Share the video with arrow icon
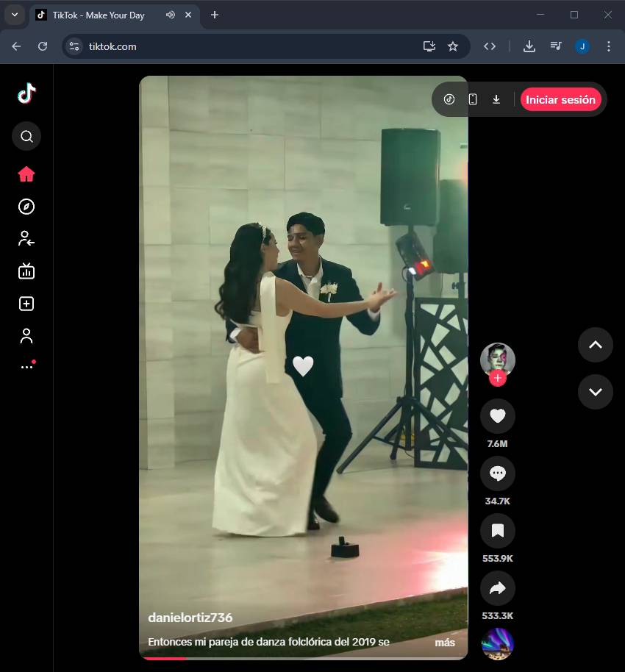 click(498, 588)
